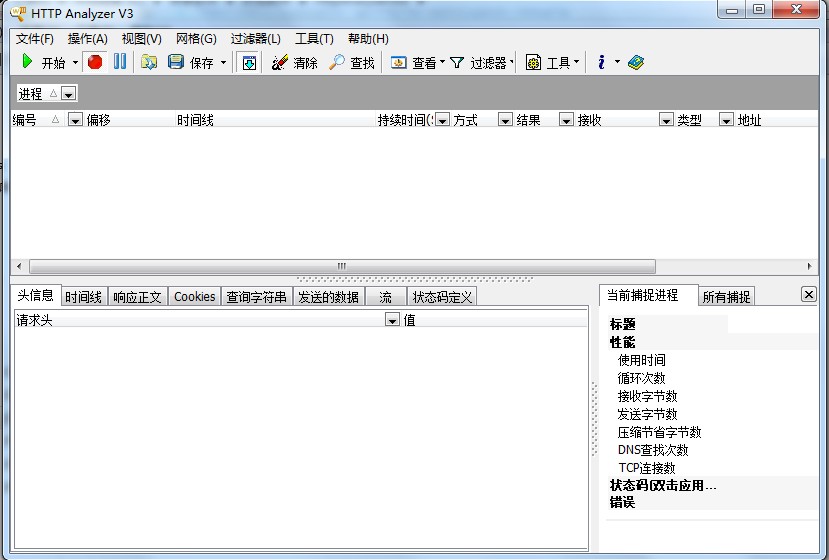Click the red Stop capture icon
829x560 pixels.
pos(95,62)
